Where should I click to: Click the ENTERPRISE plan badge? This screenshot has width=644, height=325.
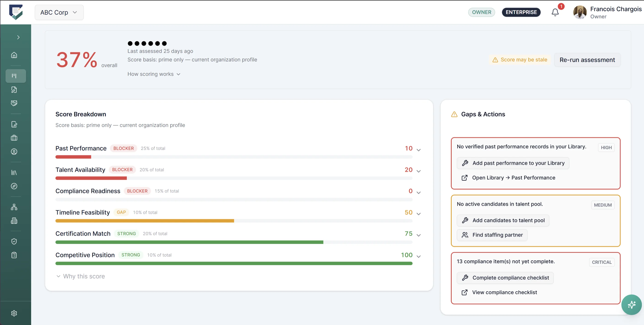pos(521,12)
